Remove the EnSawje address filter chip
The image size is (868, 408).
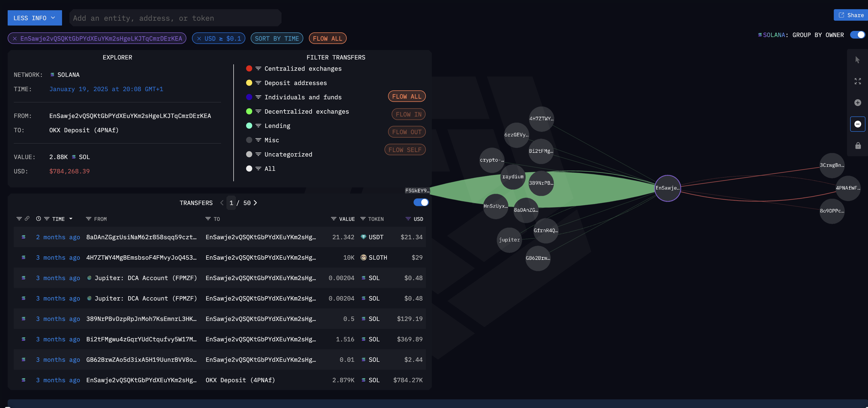pos(15,38)
